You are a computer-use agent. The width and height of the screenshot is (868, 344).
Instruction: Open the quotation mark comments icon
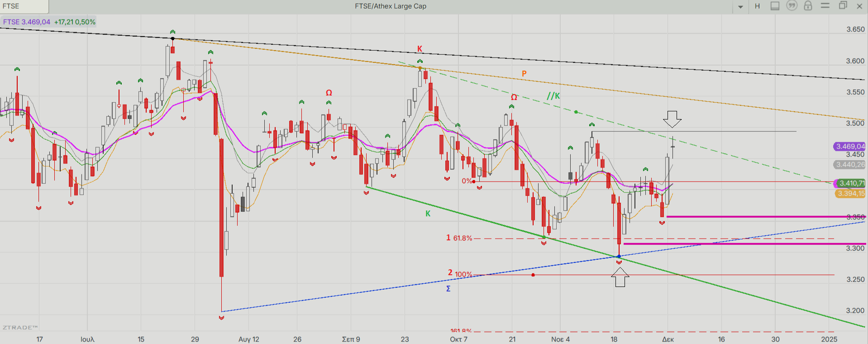792,6
